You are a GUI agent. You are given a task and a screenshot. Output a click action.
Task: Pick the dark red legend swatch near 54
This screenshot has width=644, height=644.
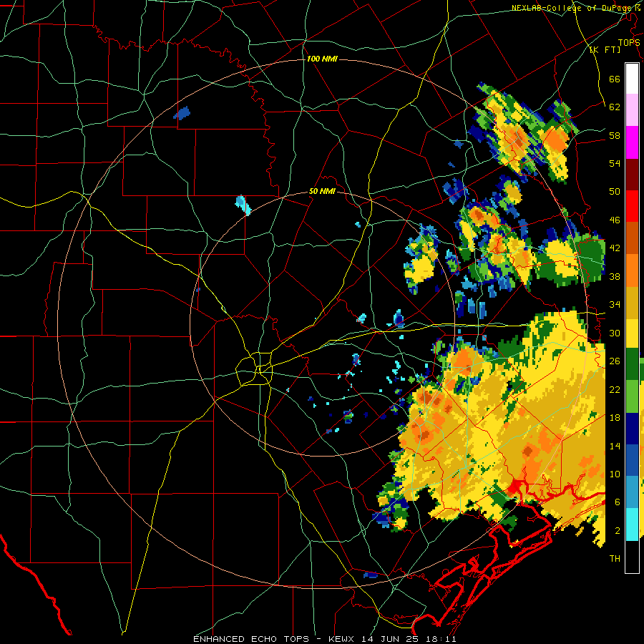point(632,175)
